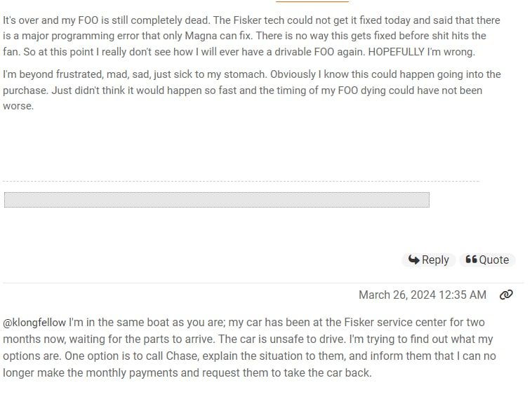Click the Quote double quotation marks icon

point(471,260)
